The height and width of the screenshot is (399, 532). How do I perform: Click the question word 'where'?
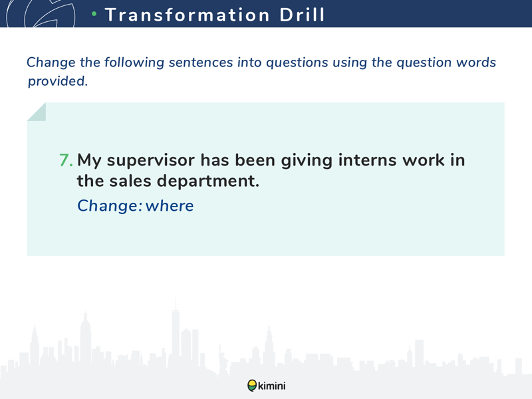point(170,205)
